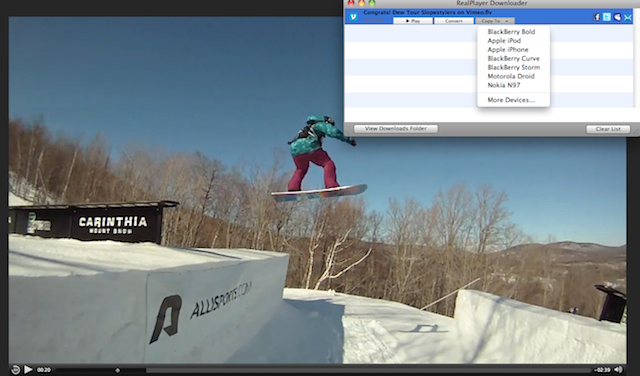640x376 pixels.
Task: Share via the MySpace icon
Action: tap(617, 17)
